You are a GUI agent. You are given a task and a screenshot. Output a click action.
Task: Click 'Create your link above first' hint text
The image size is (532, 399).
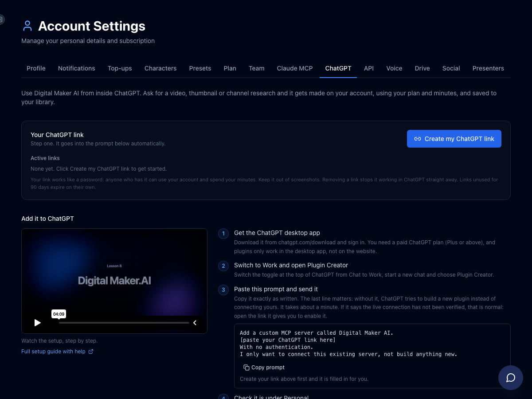click(304, 379)
